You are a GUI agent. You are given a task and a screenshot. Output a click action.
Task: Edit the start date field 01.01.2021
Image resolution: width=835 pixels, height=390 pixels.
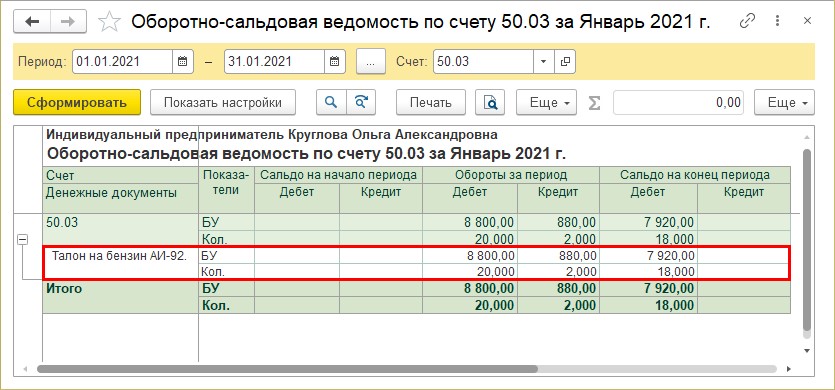(122, 61)
